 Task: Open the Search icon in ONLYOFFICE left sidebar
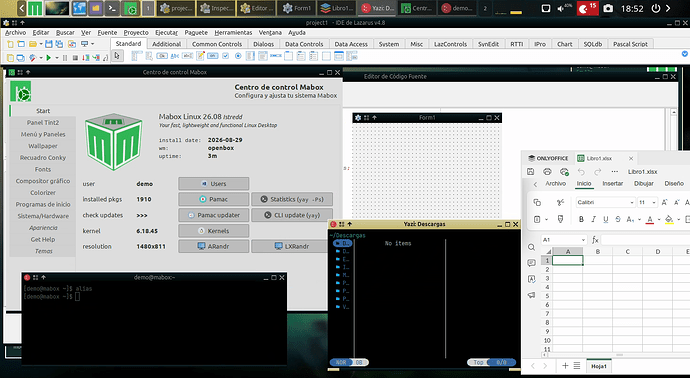point(532,247)
